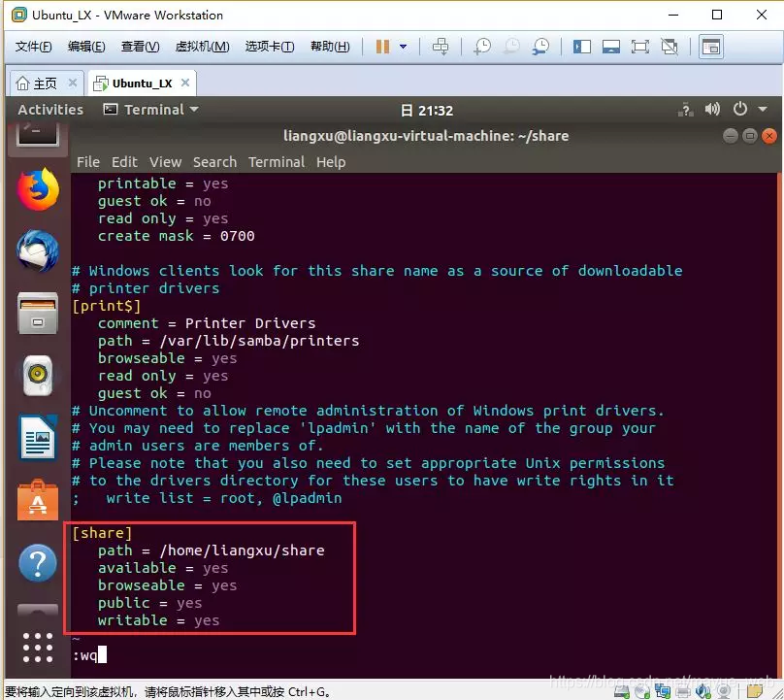Click the hard disk device status icon

pos(622,691)
